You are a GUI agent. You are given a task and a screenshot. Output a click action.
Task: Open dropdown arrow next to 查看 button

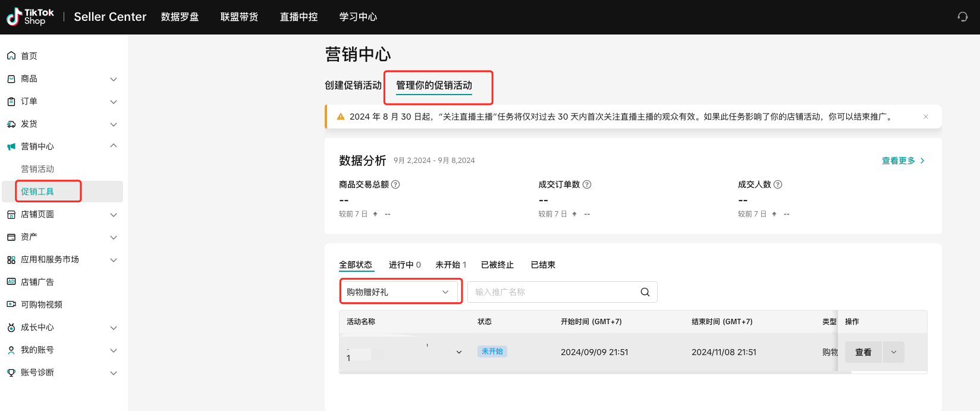(893, 352)
